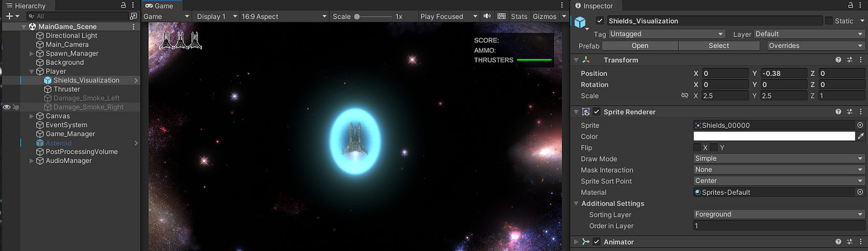Image resolution: width=868 pixels, height=251 pixels.
Task: Check the Flip X checkbox
Action: tap(697, 148)
